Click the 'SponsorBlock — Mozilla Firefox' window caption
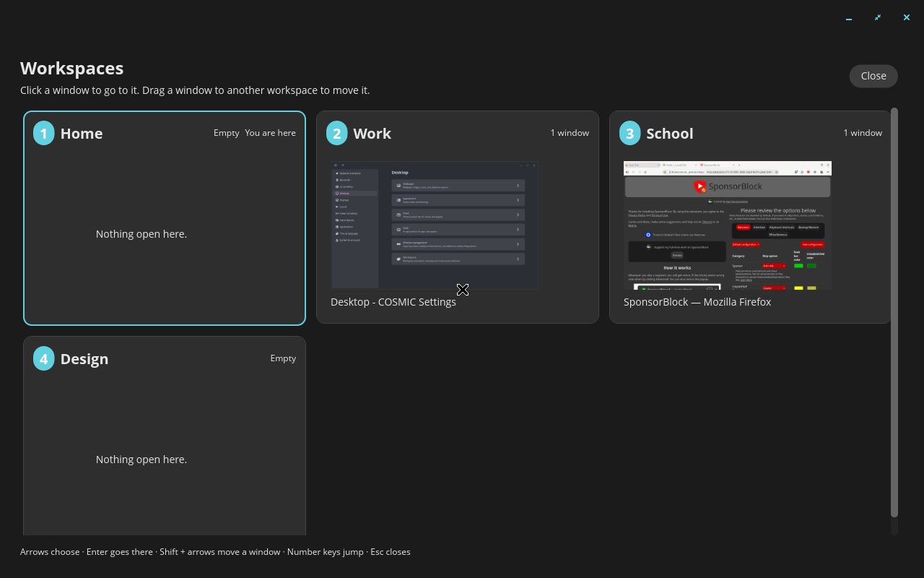The image size is (924, 578). (x=697, y=302)
